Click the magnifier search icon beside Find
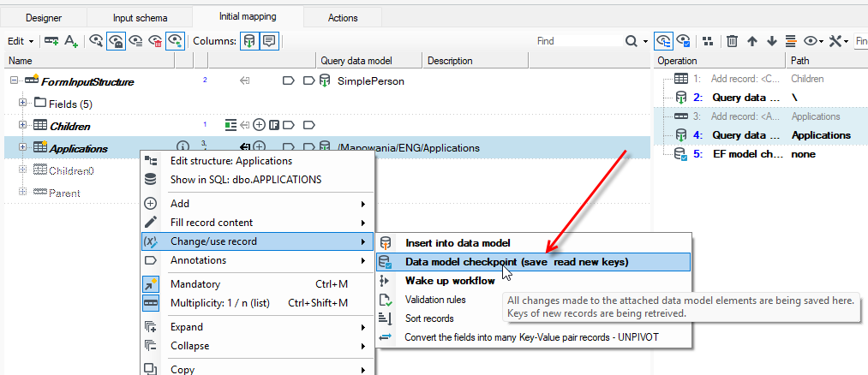 631,41
